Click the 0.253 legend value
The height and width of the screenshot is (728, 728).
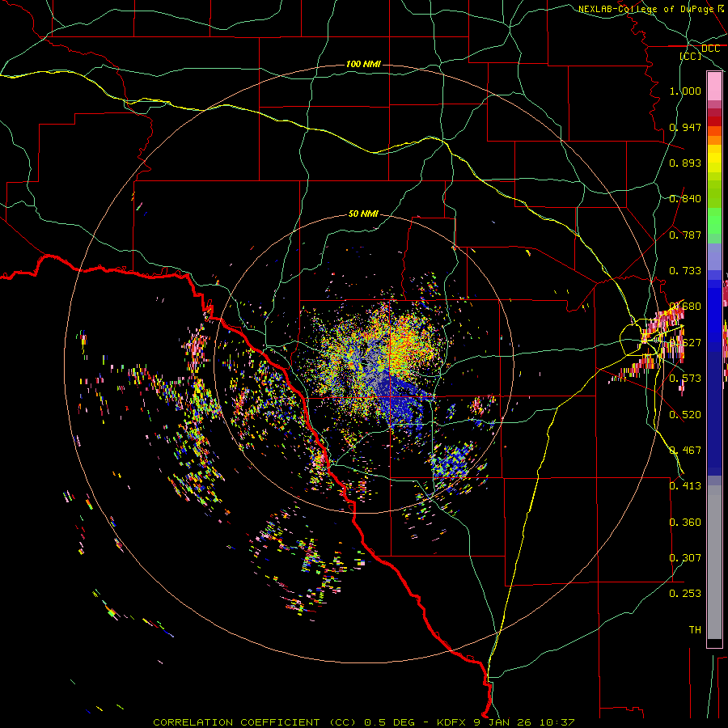(685, 594)
